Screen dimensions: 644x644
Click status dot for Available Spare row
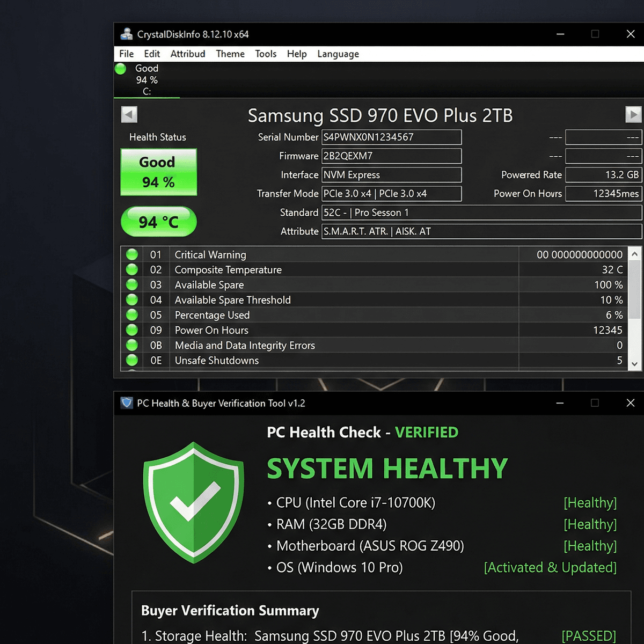[x=132, y=284]
